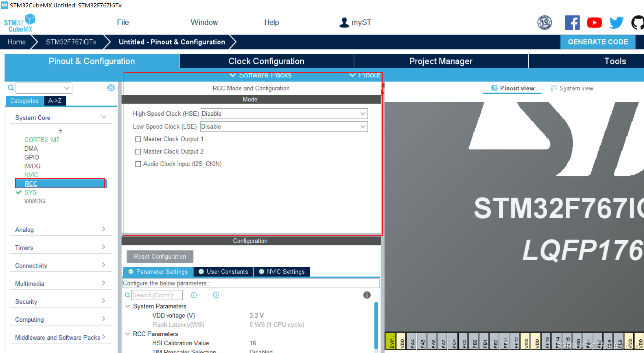Go to STM32F767IGTx breadcrumb
Screen dimensions: 644x353
71,42
